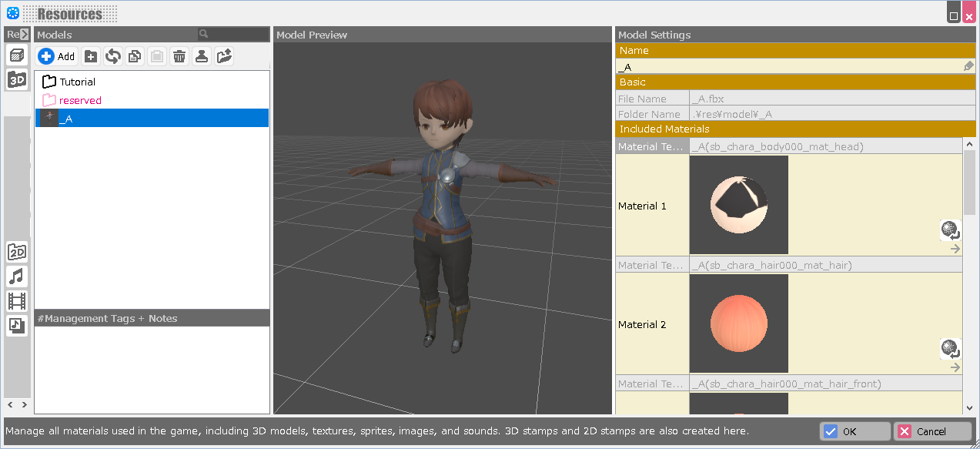Screen dimensions: 980x449
Task: Edit the model Name field
Action: tap(788, 67)
